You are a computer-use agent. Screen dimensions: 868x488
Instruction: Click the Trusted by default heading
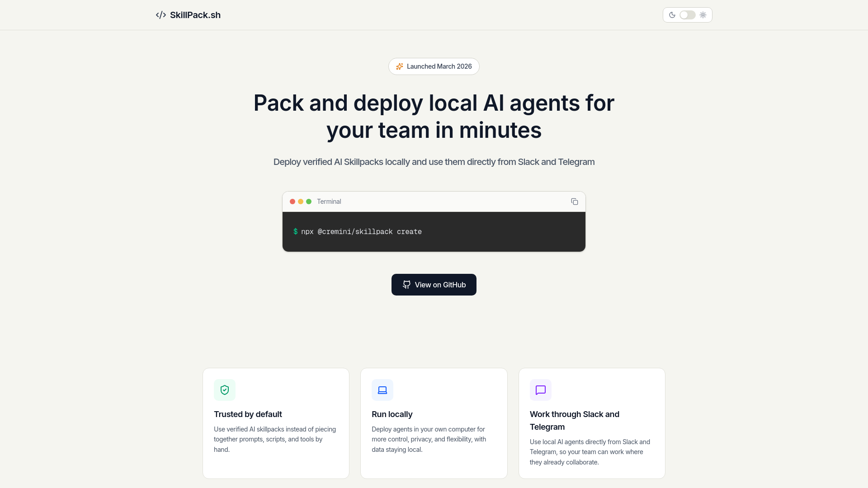(248, 414)
